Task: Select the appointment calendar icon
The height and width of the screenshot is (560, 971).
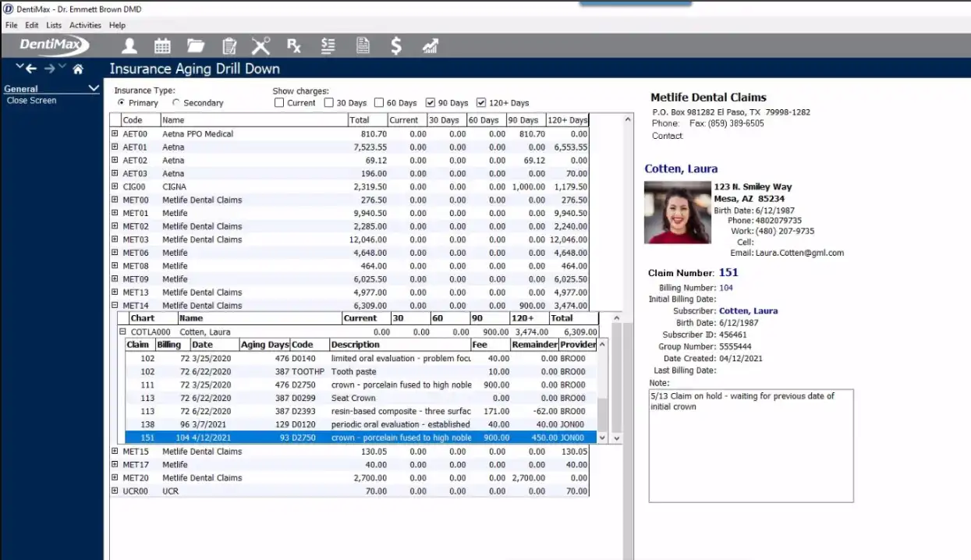Action: point(161,45)
